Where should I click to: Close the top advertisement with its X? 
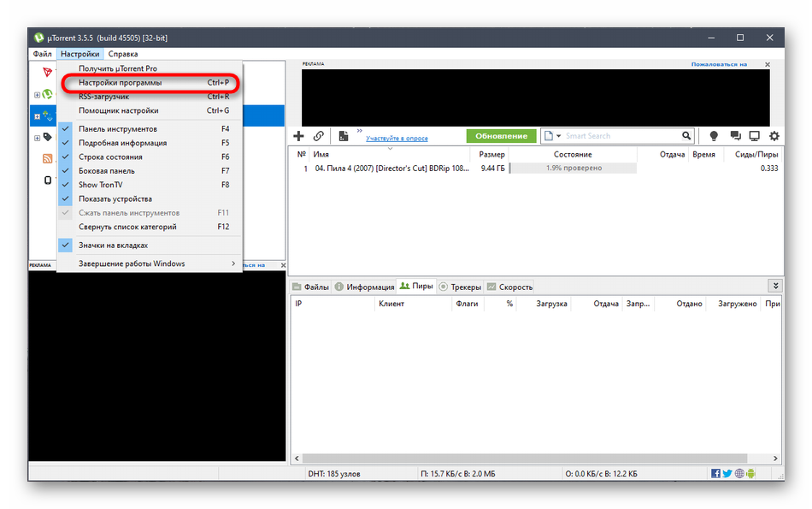coord(768,65)
